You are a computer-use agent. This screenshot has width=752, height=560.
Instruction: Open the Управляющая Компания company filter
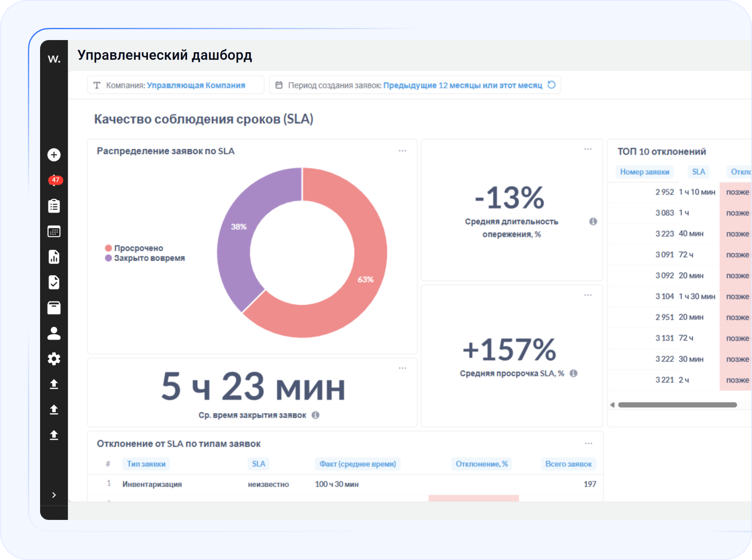196,85
